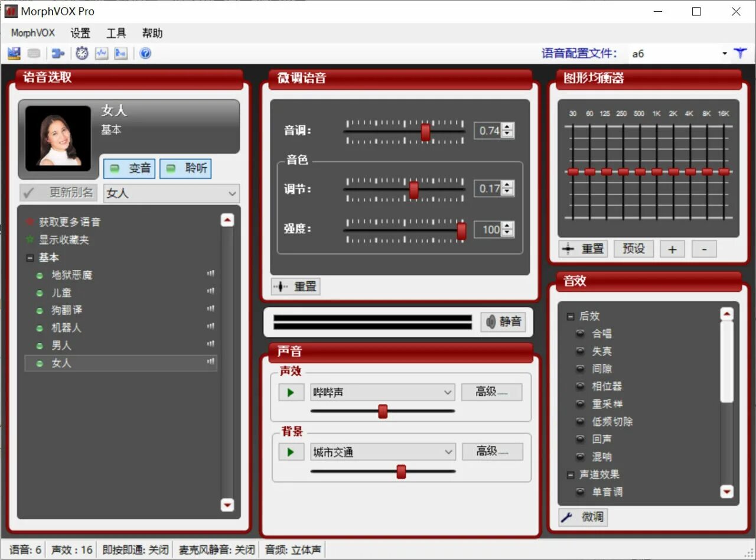Click the grayed keyboard toolbar icon

pos(34,54)
